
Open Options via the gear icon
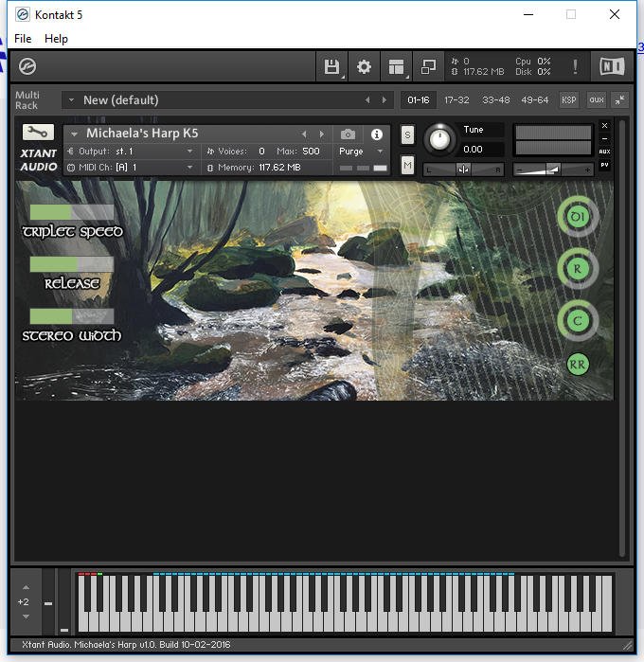coord(364,66)
